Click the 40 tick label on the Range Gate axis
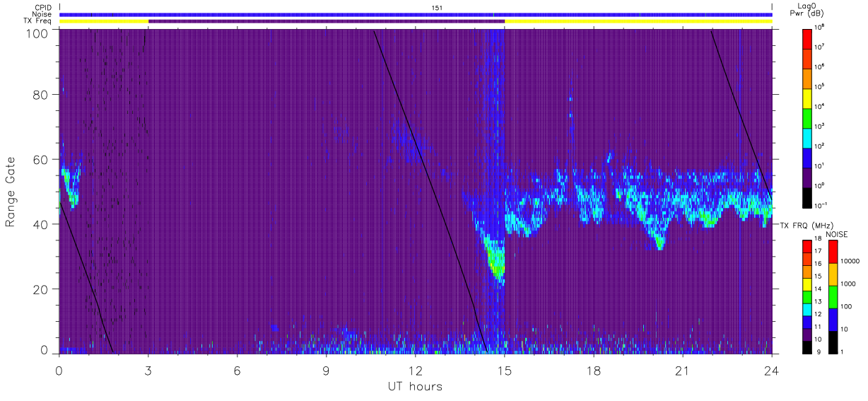The image size is (868, 401). [x=40, y=223]
